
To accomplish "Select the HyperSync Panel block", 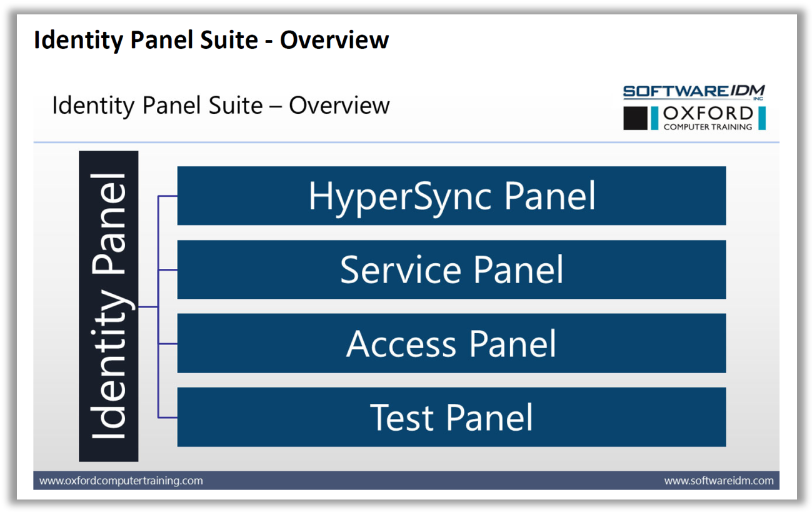I will pyautogui.click(x=451, y=196).
